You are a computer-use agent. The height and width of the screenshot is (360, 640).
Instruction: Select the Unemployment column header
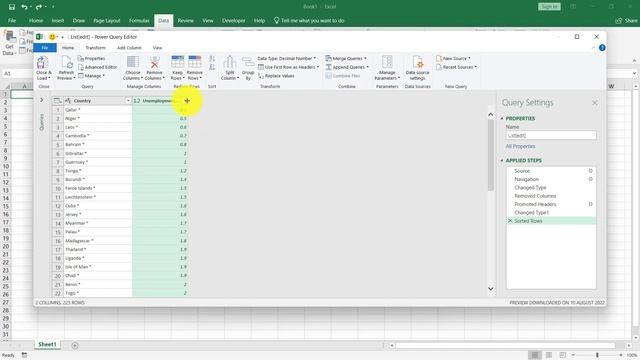pyautogui.click(x=160, y=100)
